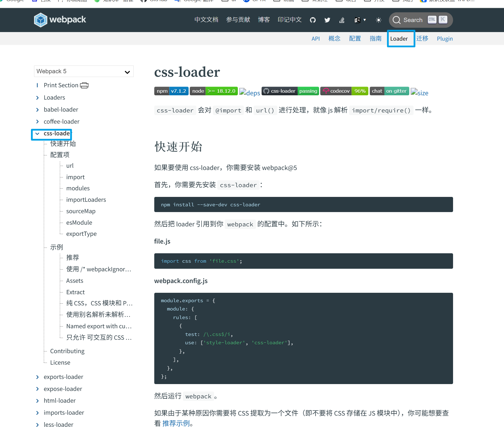Click the 推荐示例 link
Viewport: 504px width, 427px height.
176,423
